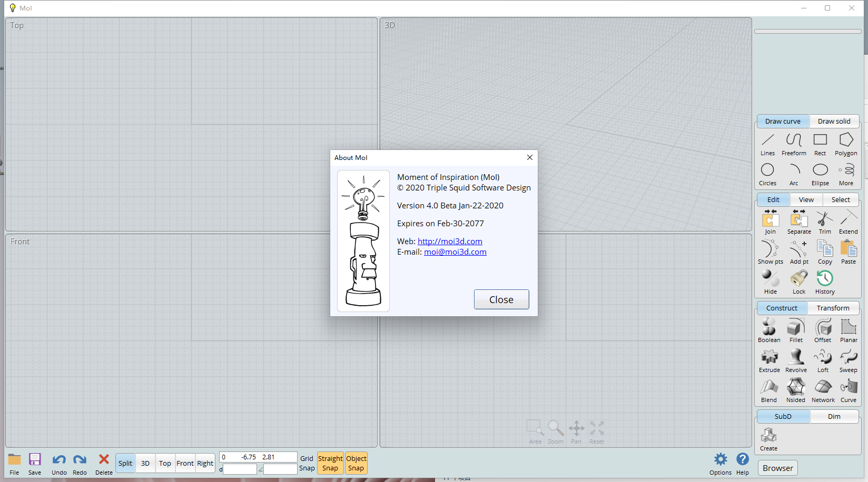Select the Fillet tool
The image size is (868, 482).
(796, 330)
